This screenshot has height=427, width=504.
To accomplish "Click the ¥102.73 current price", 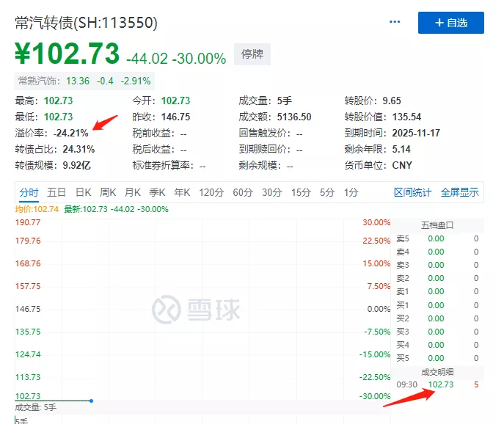I will (67, 54).
